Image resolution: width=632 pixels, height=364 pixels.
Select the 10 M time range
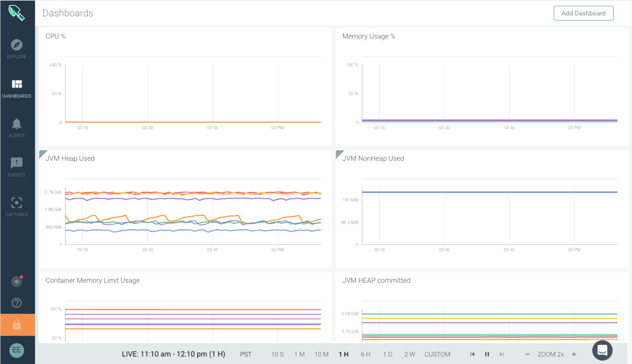[321, 354]
